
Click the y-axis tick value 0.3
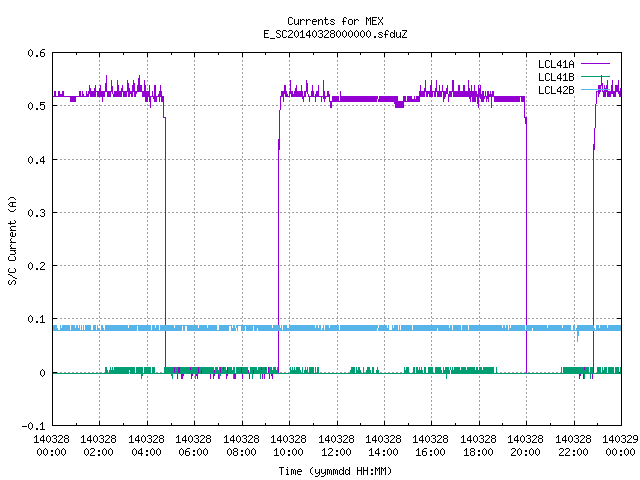point(37,213)
